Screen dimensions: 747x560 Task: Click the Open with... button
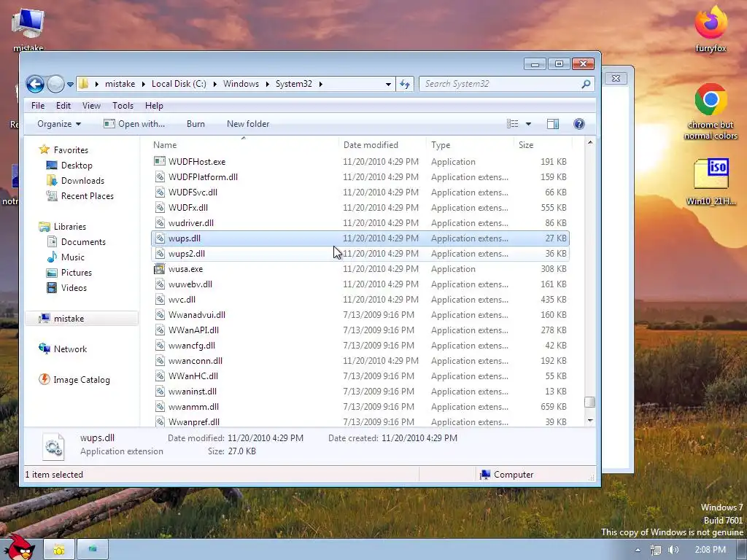134,124
